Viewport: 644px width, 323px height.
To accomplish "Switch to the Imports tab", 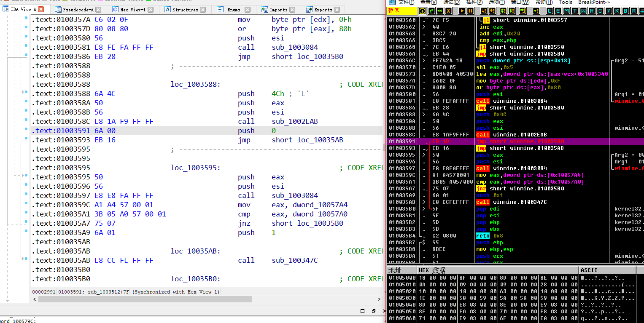I will (278, 9).
